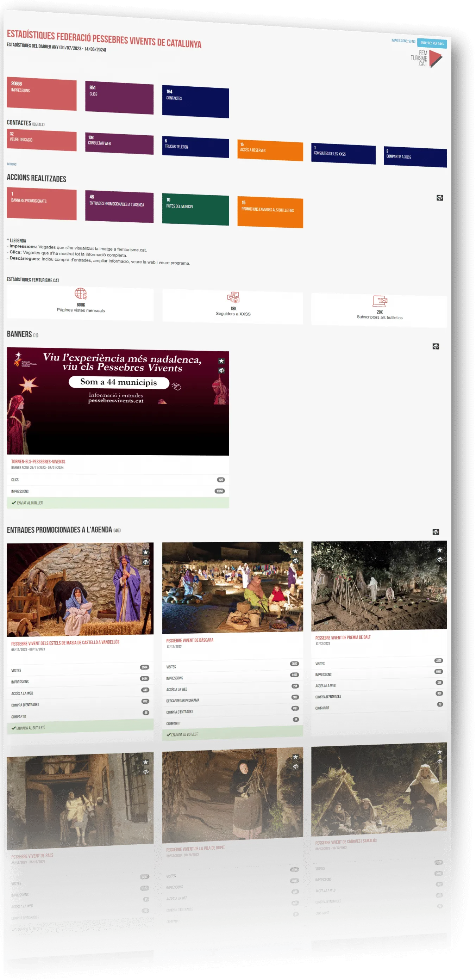
Task: Open the Vila de Rupit photo
Action: coord(232,795)
